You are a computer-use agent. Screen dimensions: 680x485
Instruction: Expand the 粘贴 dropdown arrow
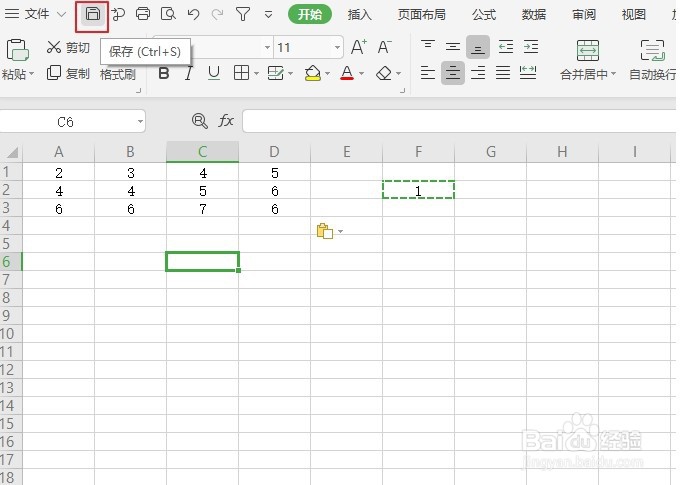(31, 74)
